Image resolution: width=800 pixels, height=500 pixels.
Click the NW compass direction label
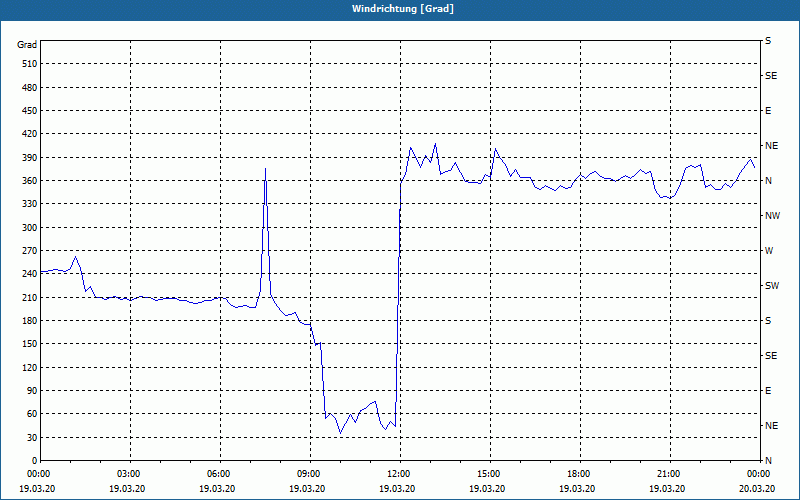tap(772, 216)
